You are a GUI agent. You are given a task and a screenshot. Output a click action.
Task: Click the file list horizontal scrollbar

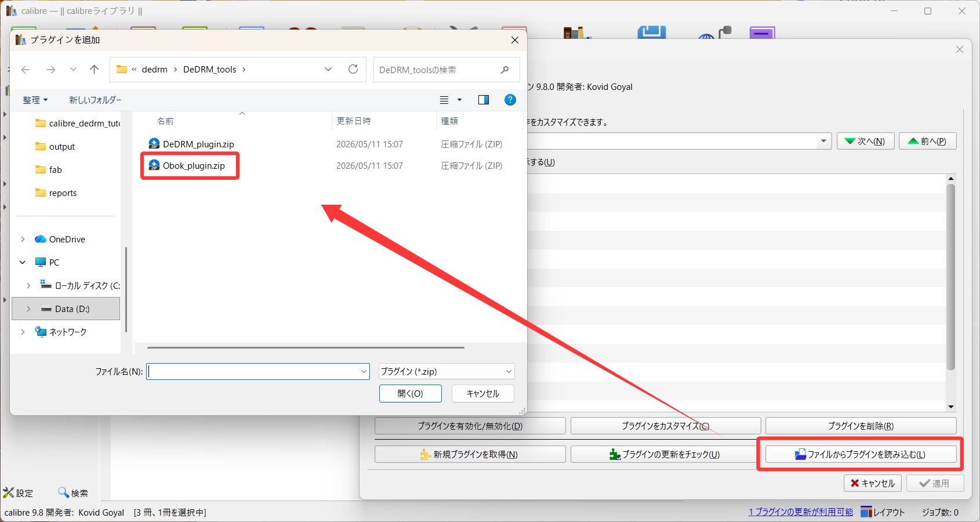click(x=306, y=347)
